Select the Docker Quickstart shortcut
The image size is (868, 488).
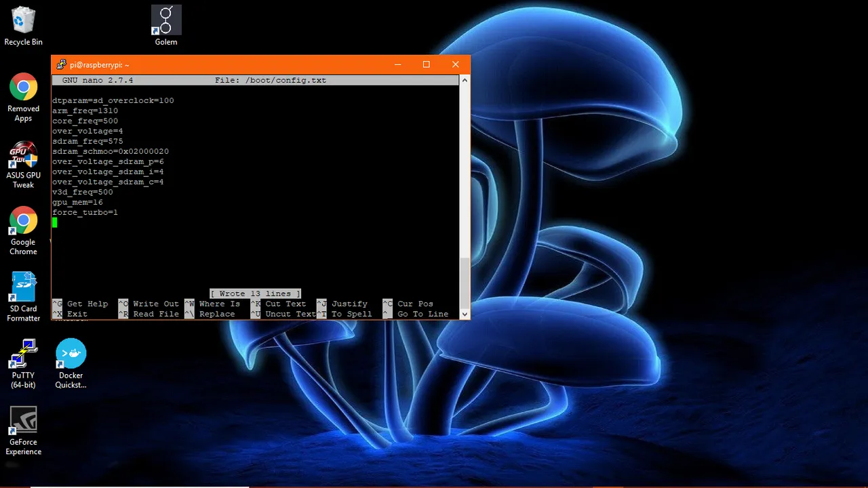click(x=71, y=364)
